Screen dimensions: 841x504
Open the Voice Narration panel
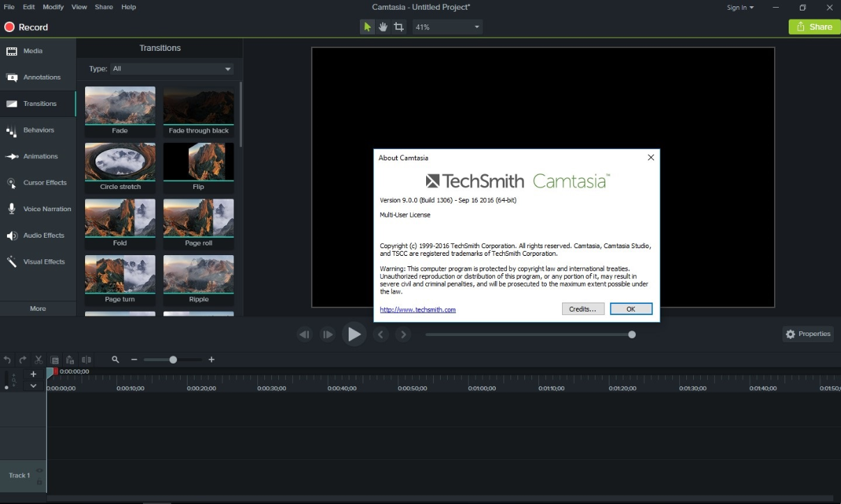click(x=38, y=209)
